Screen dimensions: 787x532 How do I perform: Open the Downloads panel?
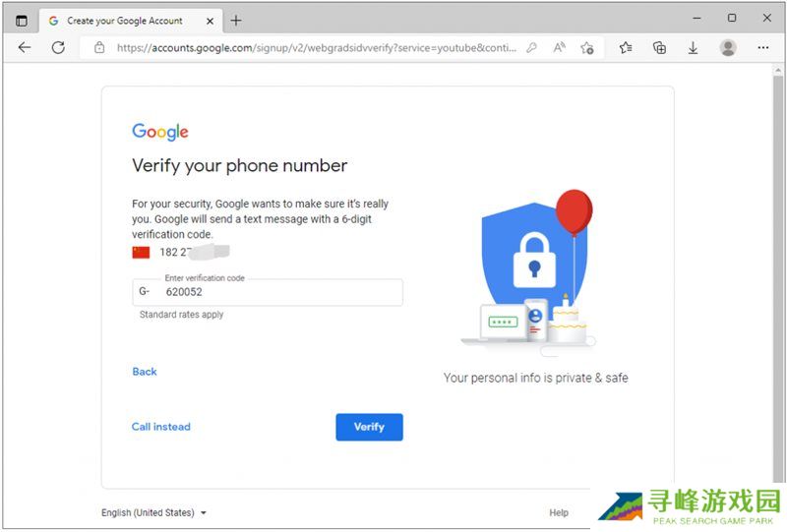pos(694,47)
